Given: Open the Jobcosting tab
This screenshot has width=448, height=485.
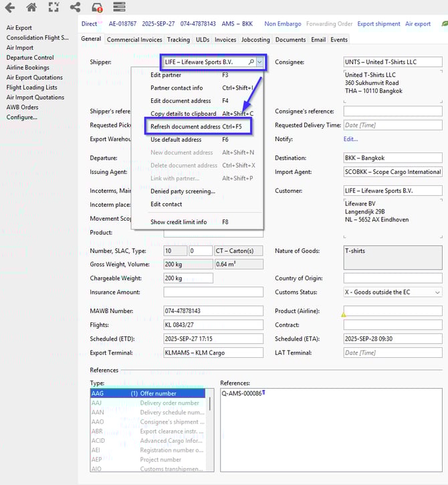Looking at the screenshot, I should click(255, 39).
